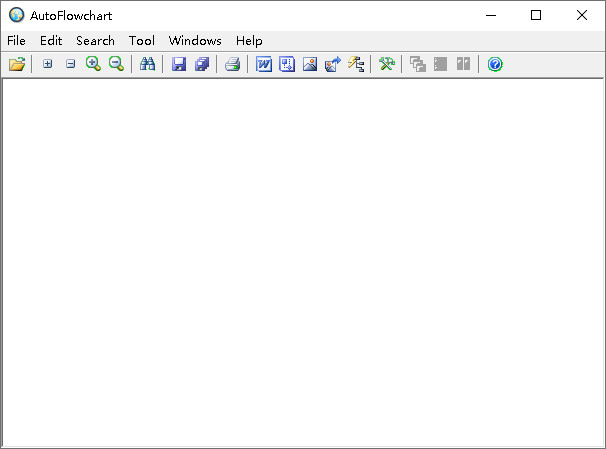Open options via hammer and wrench icon
The image size is (606, 449).
pos(386,64)
